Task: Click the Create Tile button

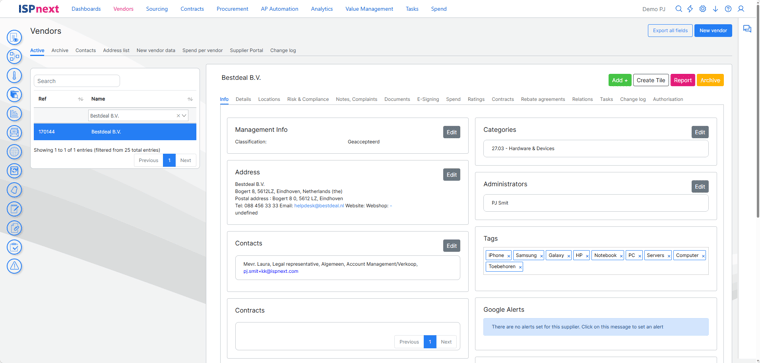Action: [x=651, y=80]
